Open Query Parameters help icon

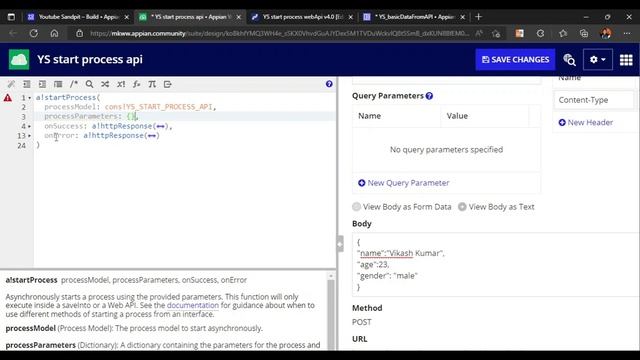tap(429, 96)
